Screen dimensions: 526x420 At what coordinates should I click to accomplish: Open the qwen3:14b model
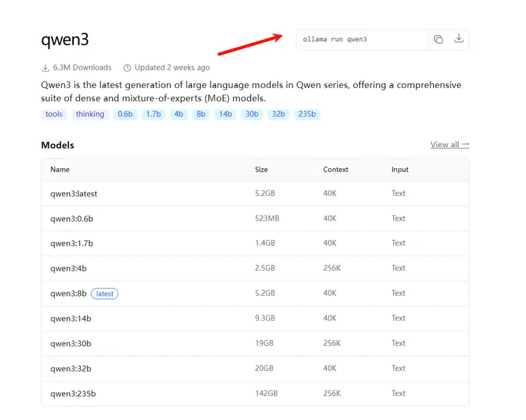point(71,318)
